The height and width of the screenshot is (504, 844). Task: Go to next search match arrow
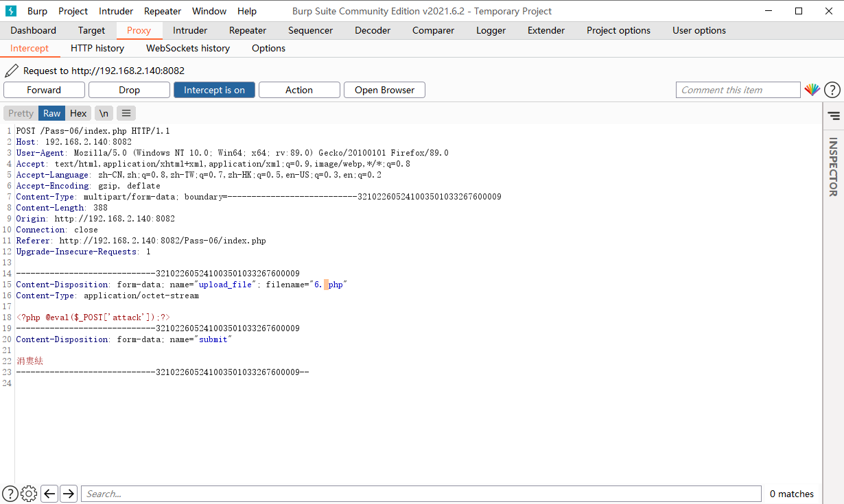[x=68, y=494]
